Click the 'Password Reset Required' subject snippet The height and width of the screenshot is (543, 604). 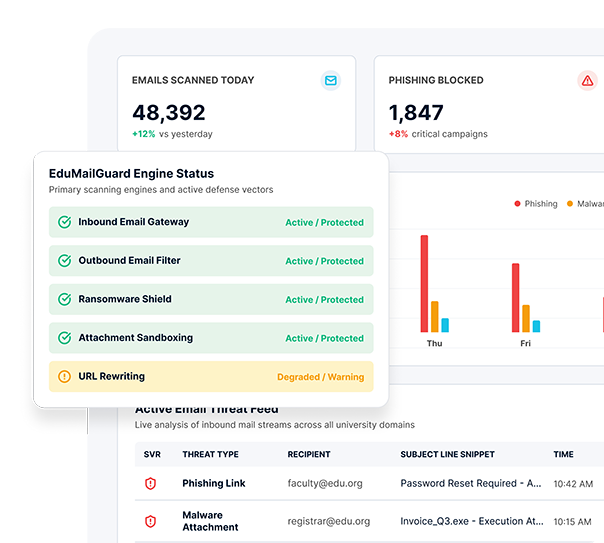pyautogui.click(x=471, y=483)
